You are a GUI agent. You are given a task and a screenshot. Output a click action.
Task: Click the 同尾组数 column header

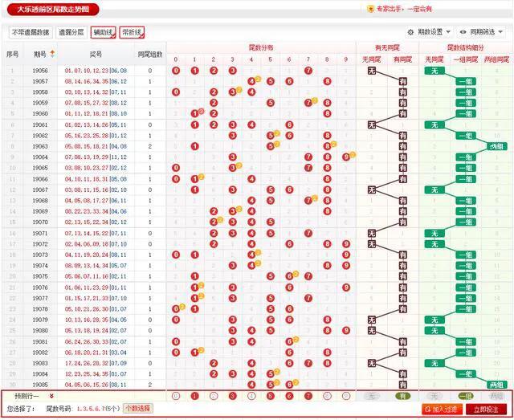click(150, 54)
